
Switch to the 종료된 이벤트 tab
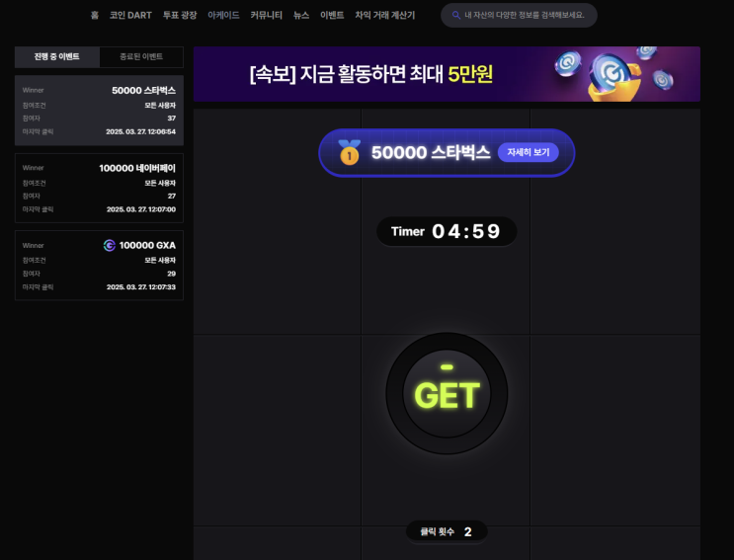click(141, 56)
